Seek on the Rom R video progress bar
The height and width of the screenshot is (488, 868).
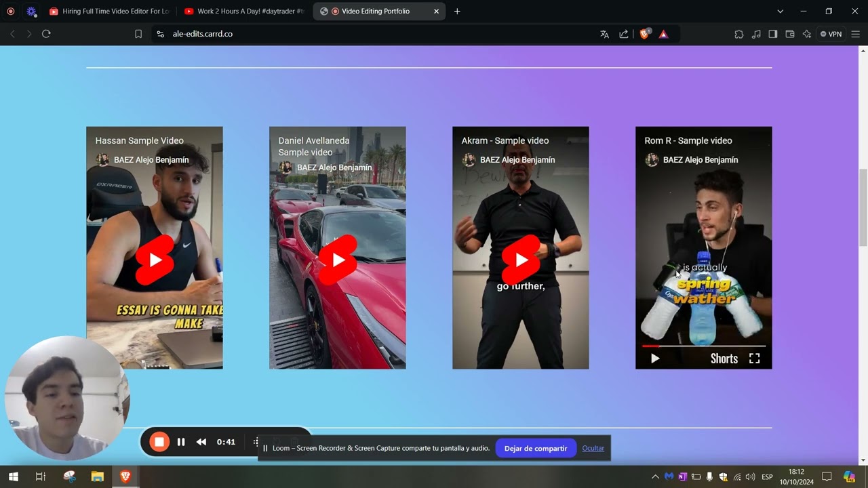tap(703, 346)
